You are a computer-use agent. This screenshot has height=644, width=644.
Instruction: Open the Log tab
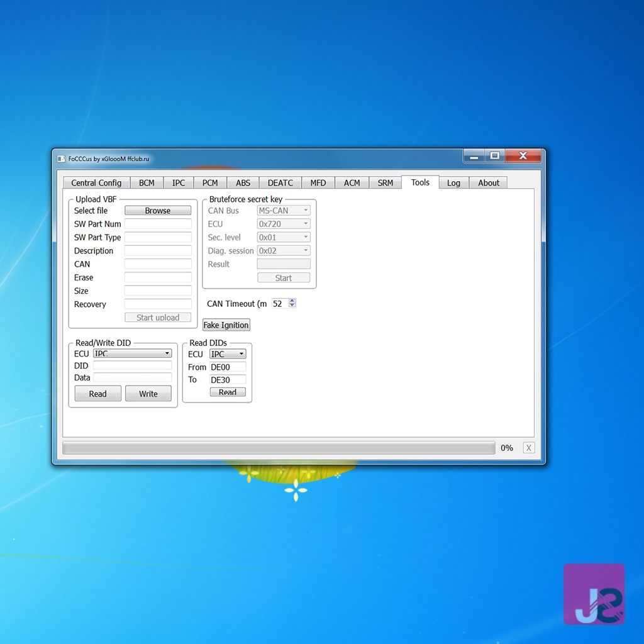[x=453, y=183]
